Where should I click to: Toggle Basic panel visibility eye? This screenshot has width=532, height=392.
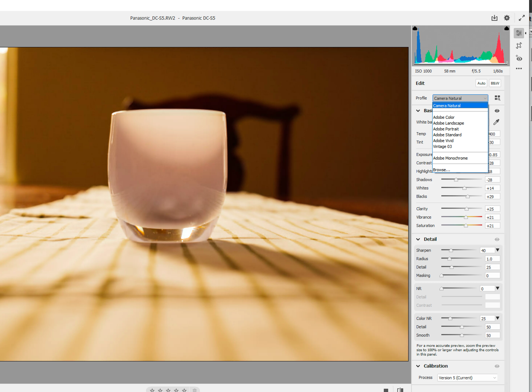point(497,111)
